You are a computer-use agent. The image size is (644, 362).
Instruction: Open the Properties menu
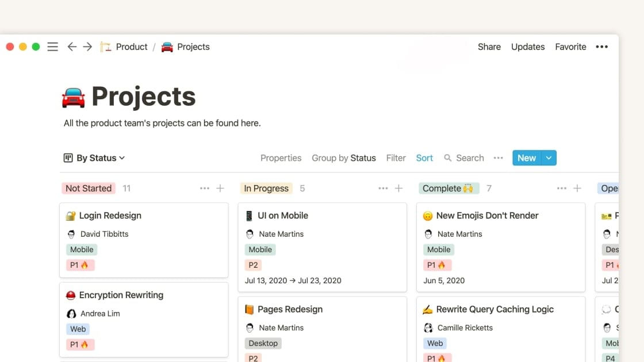tap(281, 158)
